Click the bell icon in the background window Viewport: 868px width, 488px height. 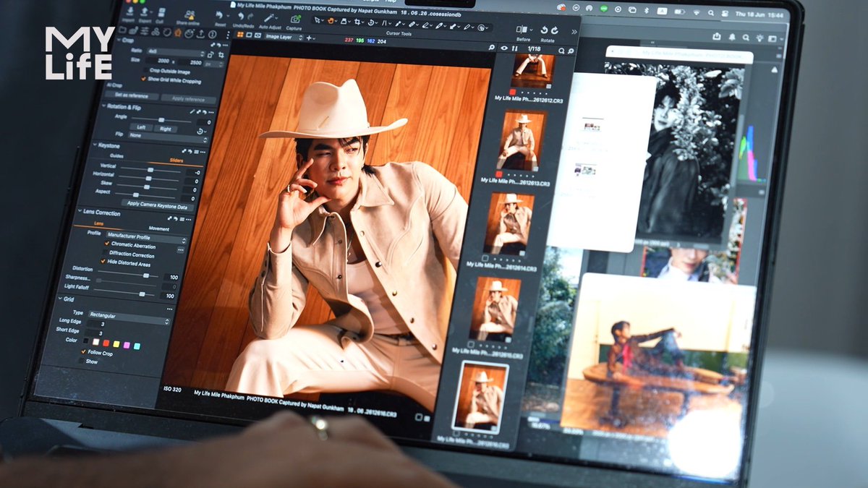[732, 37]
